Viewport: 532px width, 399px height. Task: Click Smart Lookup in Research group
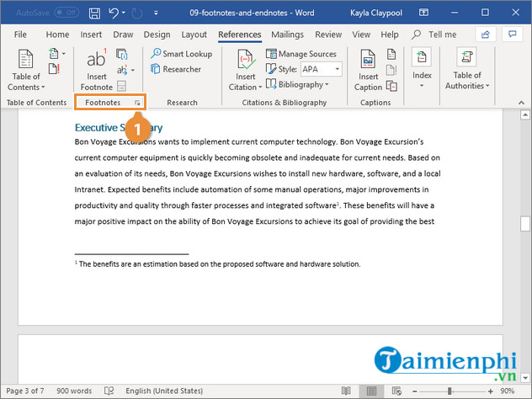(x=181, y=54)
